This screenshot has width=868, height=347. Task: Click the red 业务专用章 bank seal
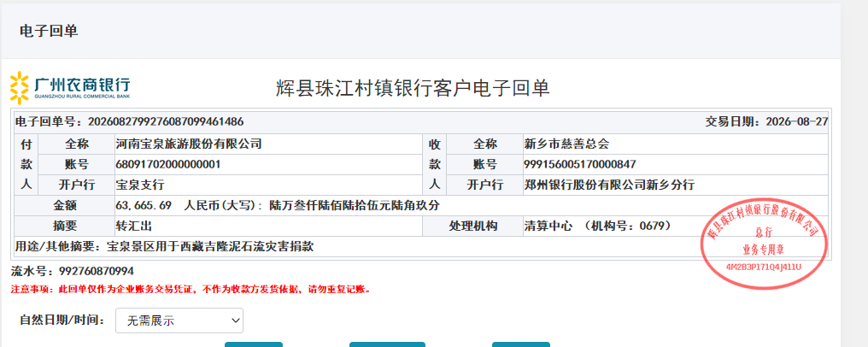click(764, 243)
